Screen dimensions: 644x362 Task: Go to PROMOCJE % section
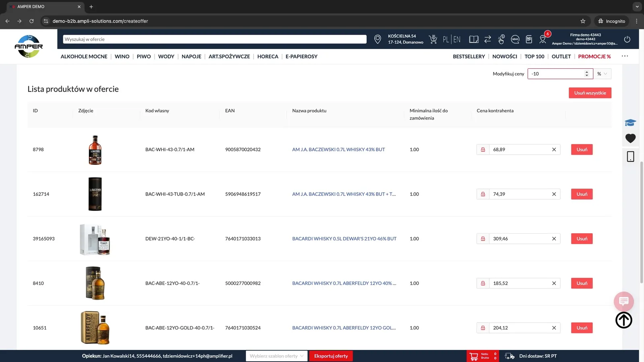tap(594, 57)
